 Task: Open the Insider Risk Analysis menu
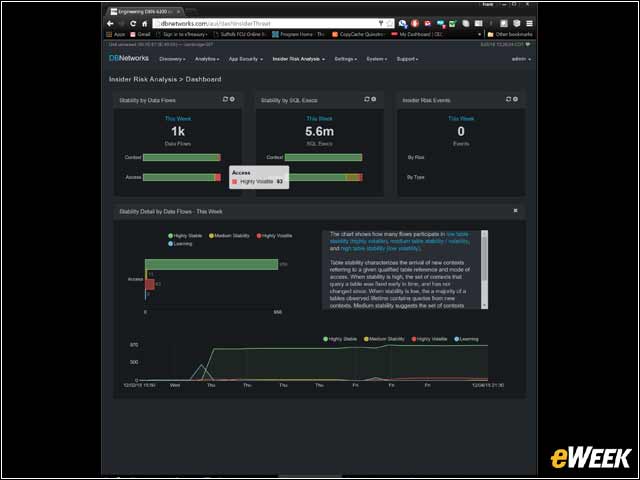point(299,59)
